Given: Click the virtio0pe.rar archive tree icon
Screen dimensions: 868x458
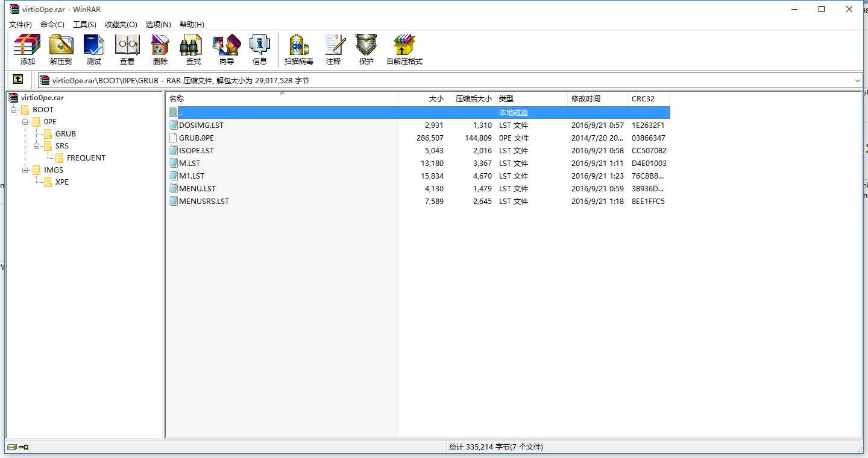Looking at the screenshot, I should click(x=13, y=97).
